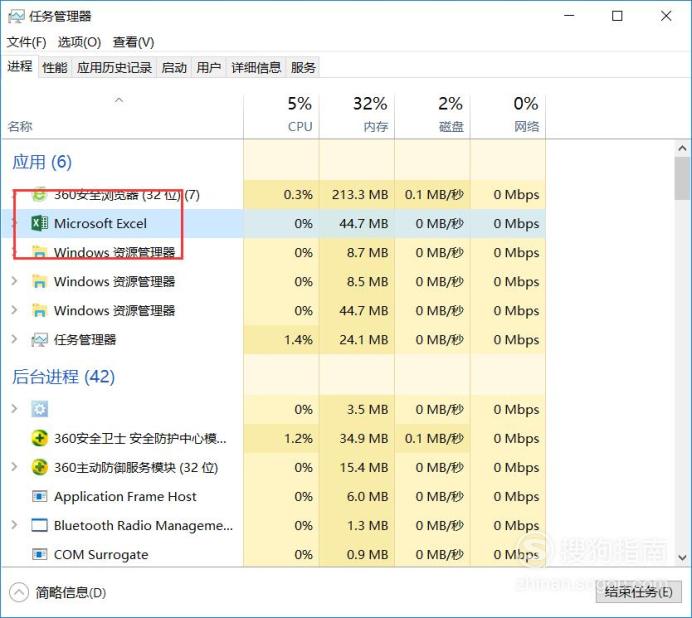Sort by the CPU column header

282,115
